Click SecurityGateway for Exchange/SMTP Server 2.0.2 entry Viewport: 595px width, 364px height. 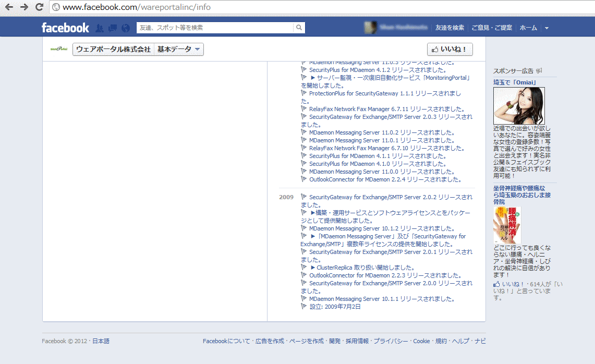[x=387, y=201]
